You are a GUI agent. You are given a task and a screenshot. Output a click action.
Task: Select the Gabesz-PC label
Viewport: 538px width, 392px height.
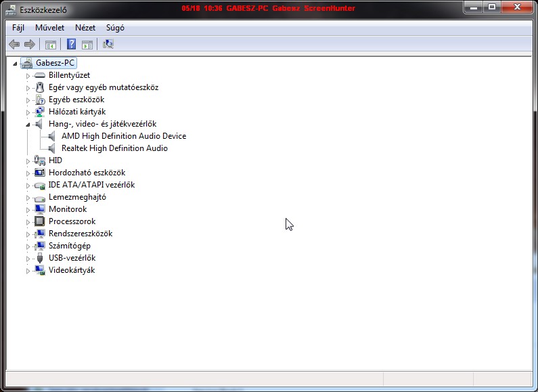(x=55, y=63)
